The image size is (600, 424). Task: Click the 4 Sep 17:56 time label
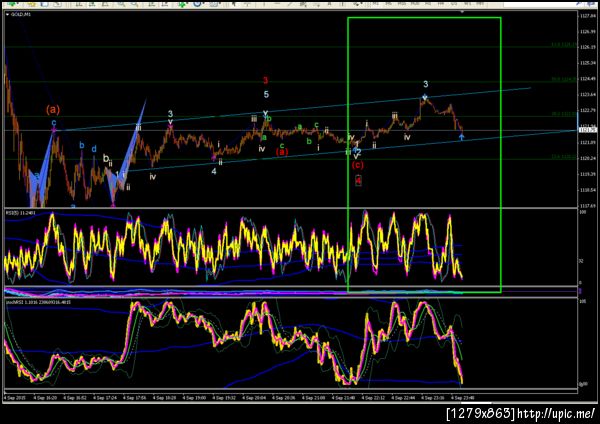click(135, 398)
